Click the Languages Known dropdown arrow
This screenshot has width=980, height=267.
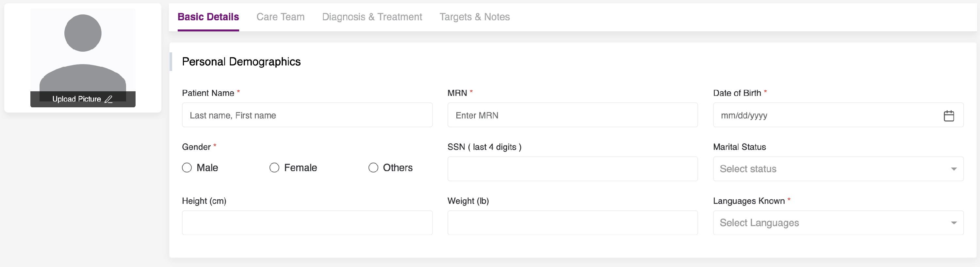953,223
